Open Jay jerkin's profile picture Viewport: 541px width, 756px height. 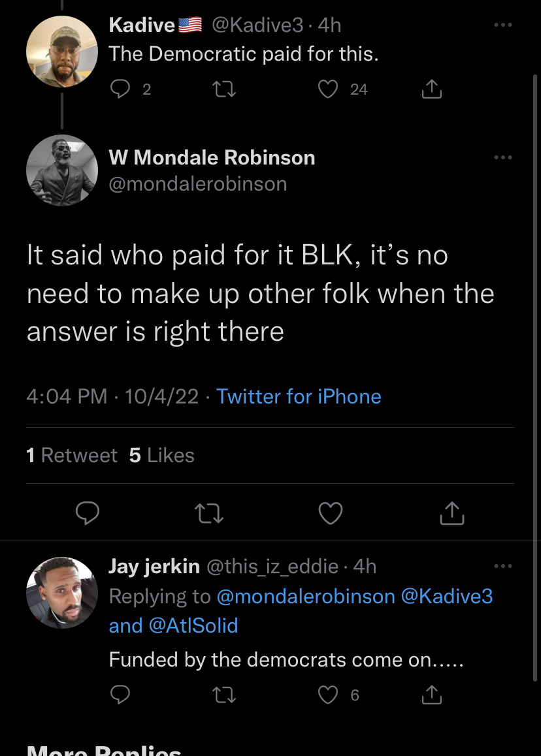point(62,593)
